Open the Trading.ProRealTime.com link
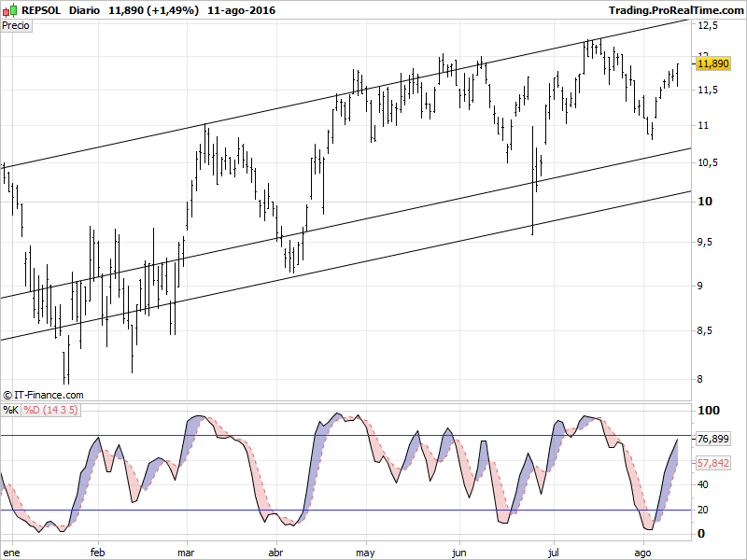747x560 pixels. 675,9
